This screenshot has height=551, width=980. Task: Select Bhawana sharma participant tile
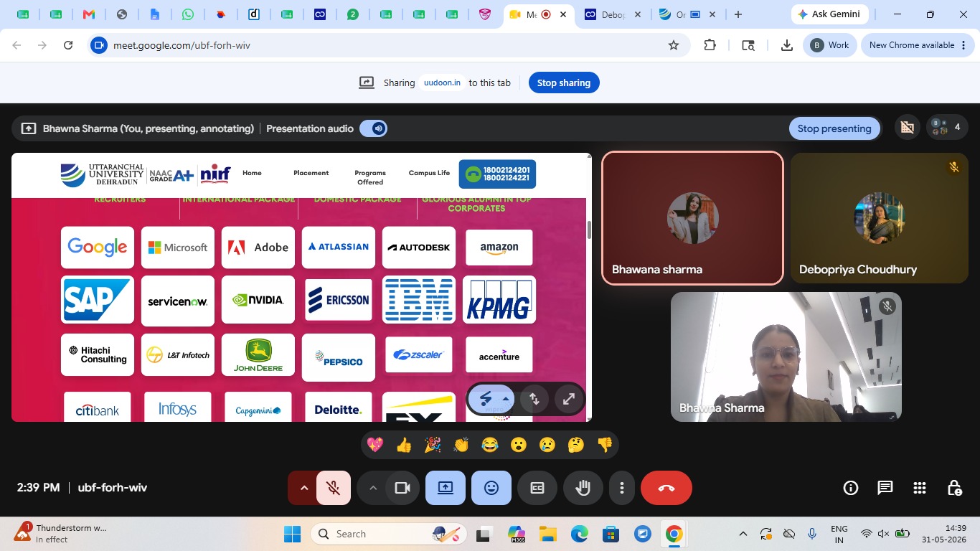click(x=692, y=218)
